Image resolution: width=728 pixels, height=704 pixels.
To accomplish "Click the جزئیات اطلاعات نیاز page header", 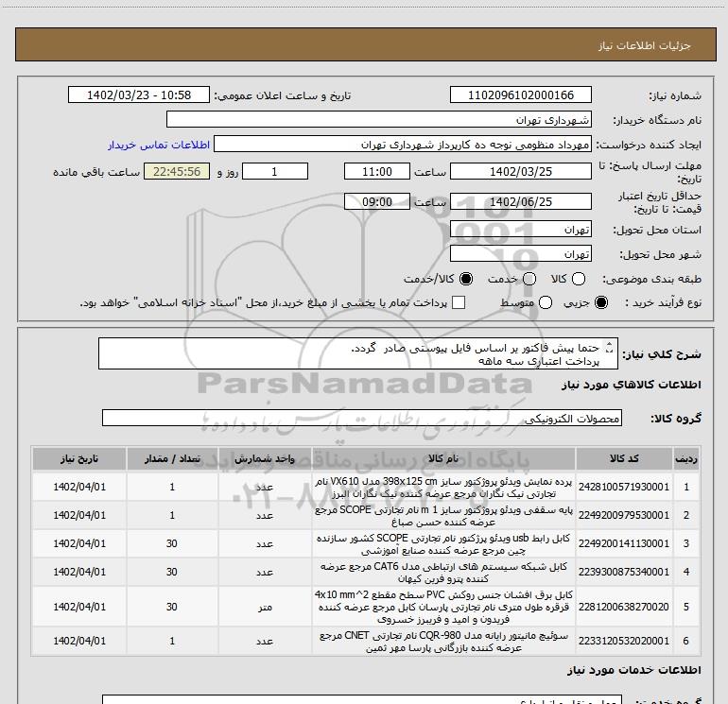I will tap(645, 45).
